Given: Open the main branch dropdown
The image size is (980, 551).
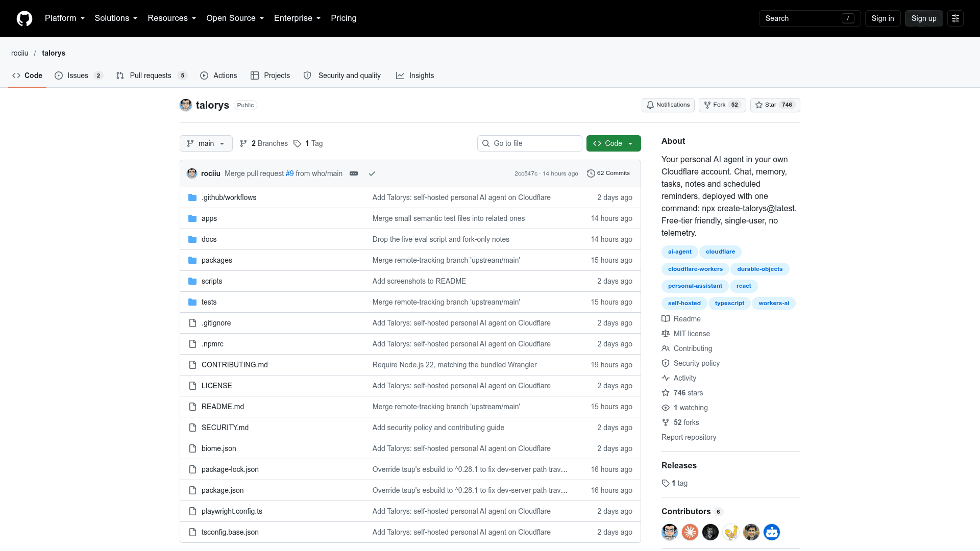Looking at the screenshot, I should click(x=206, y=143).
